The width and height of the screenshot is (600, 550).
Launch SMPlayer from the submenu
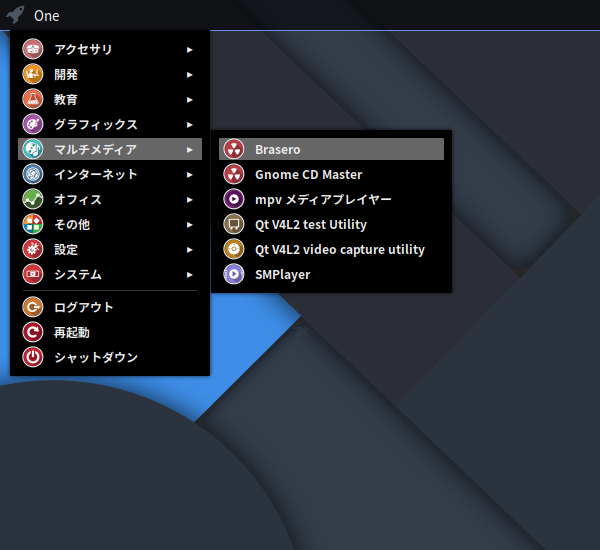coord(331,274)
